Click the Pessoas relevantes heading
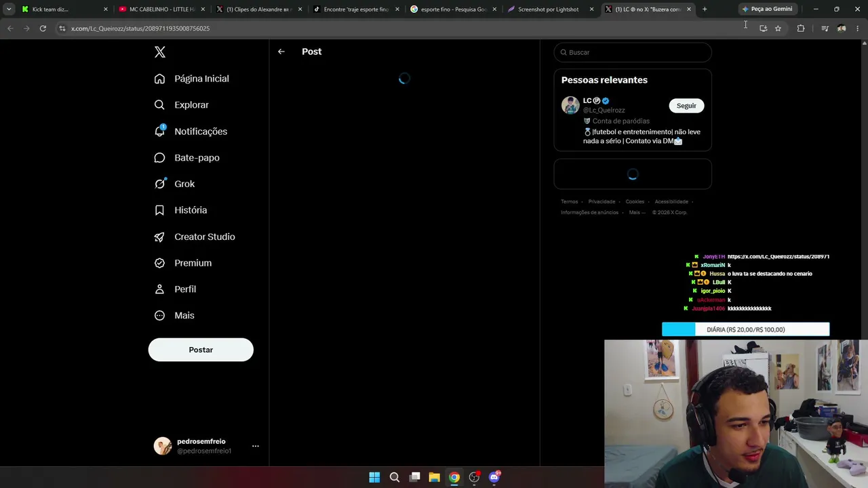 click(604, 80)
